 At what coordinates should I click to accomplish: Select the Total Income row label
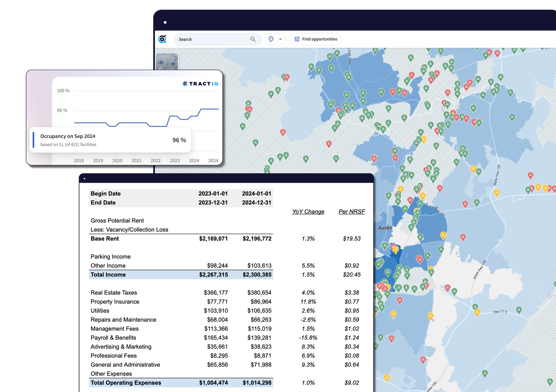coord(108,275)
